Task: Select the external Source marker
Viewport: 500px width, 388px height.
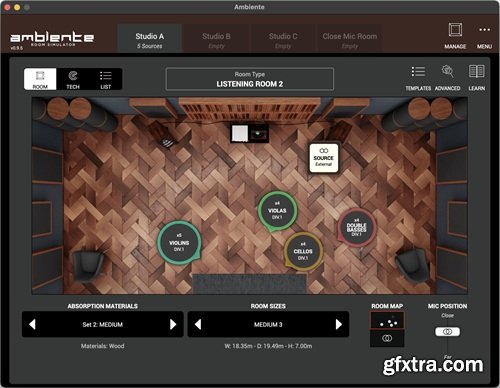Action: tap(324, 158)
